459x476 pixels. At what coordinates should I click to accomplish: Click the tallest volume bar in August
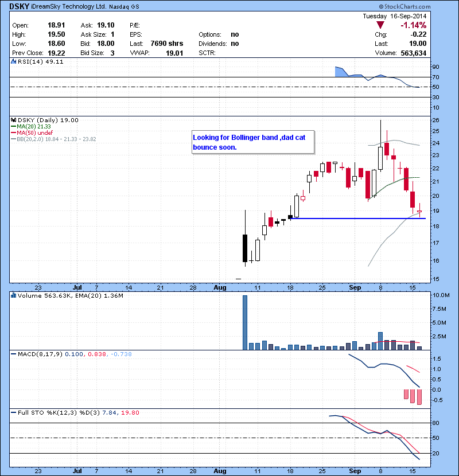[x=245, y=322]
